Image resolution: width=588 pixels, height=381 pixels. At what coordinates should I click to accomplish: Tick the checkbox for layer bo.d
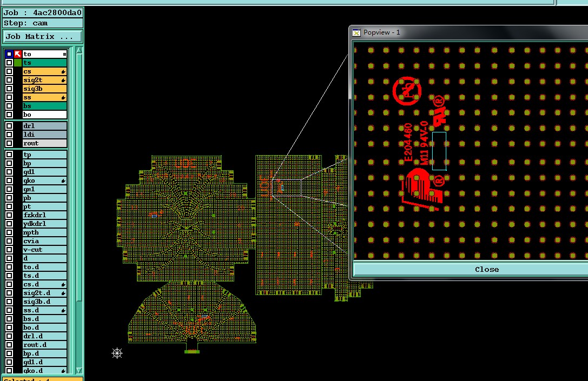pos(9,327)
